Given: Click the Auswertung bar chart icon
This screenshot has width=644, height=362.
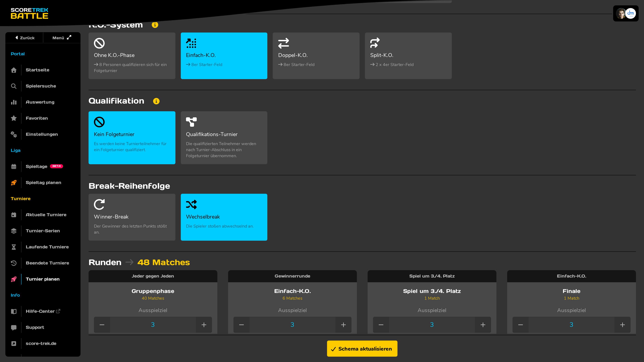Looking at the screenshot, I should [14, 102].
